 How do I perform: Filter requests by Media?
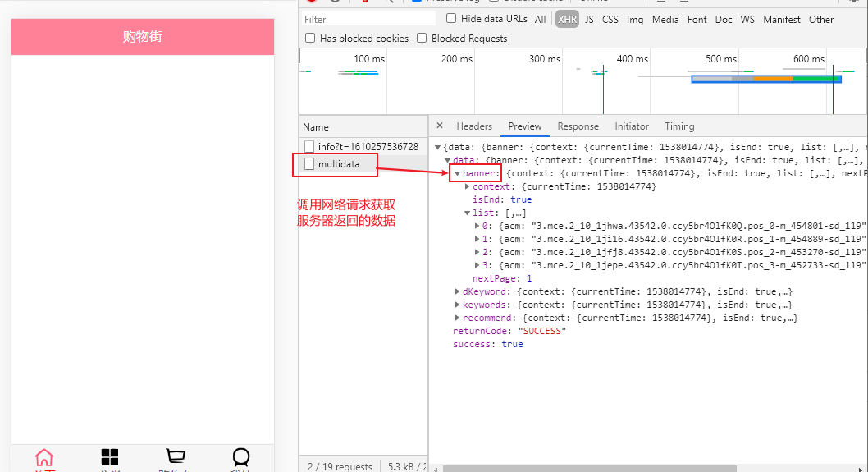(x=665, y=20)
